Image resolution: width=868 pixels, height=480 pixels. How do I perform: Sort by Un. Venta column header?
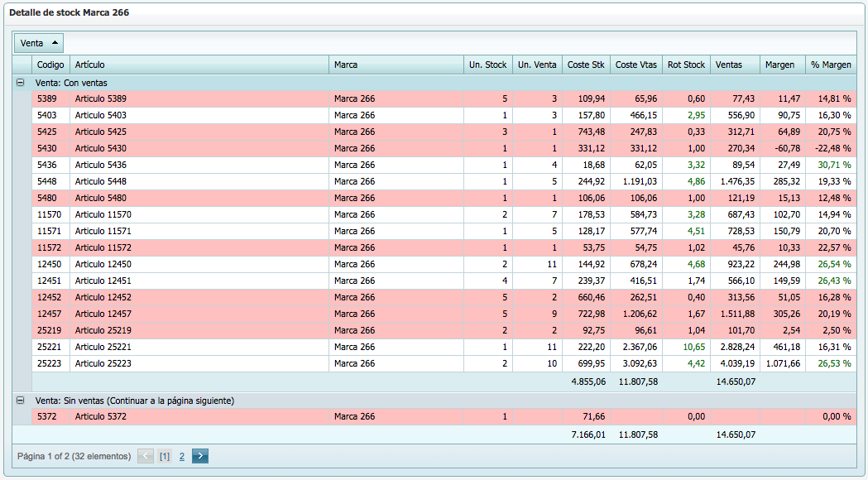(536, 65)
